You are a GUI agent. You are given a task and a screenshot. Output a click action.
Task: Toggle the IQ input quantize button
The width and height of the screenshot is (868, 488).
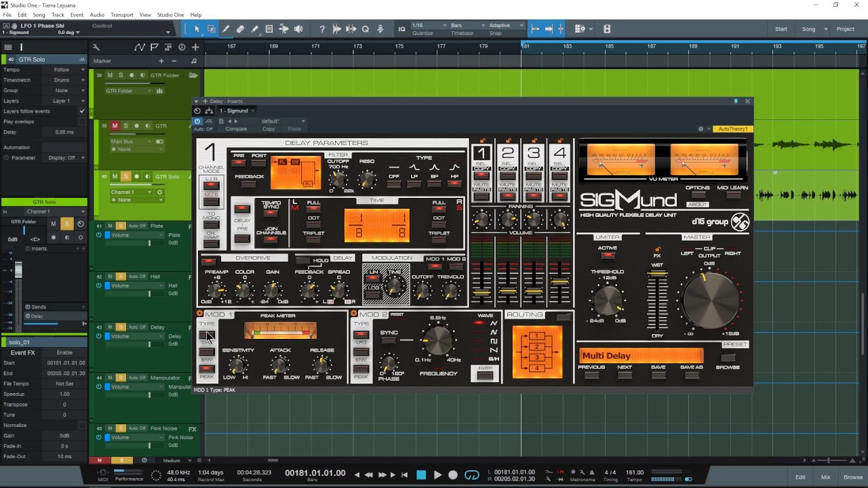click(x=401, y=29)
